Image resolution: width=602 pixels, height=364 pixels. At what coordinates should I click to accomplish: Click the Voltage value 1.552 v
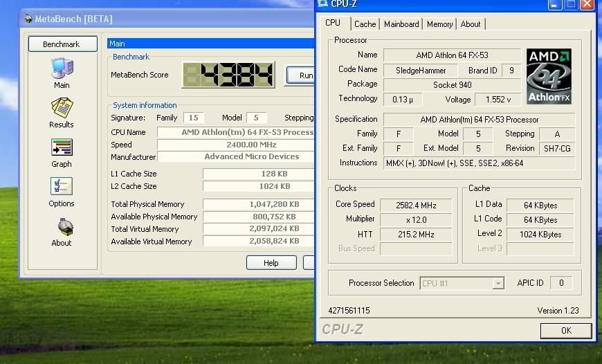(x=498, y=100)
